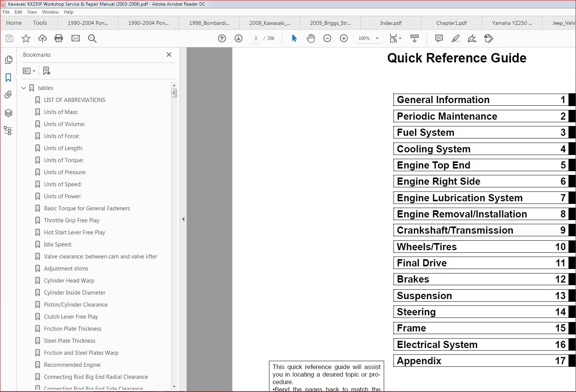This screenshot has width=576, height=392.
Task: Open the Attachments paperclip panel
Action: (x=8, y=95)
